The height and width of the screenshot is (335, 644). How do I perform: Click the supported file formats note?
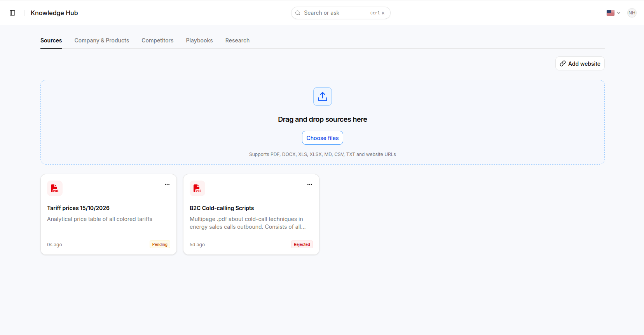tap(323, 154)
